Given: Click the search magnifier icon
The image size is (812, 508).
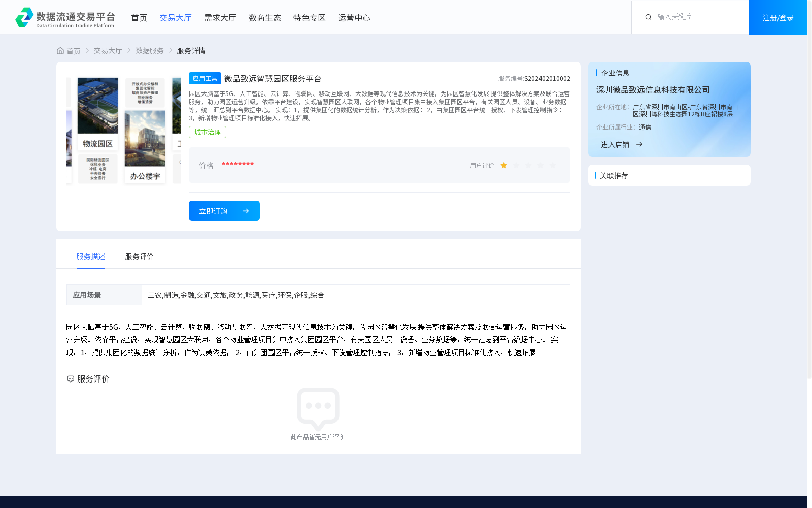Looking at the screenshot, I should pyautogui.click(x=648, y=17).
